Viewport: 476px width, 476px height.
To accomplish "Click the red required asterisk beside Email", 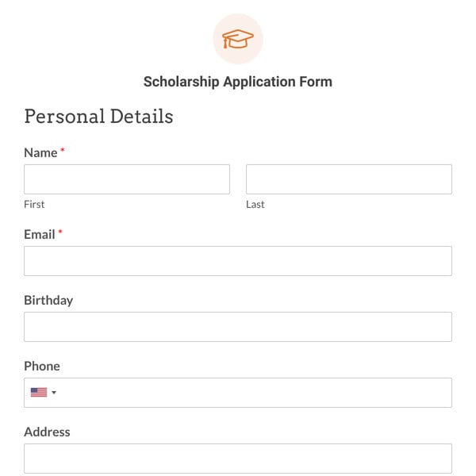I will coord(60,232).
